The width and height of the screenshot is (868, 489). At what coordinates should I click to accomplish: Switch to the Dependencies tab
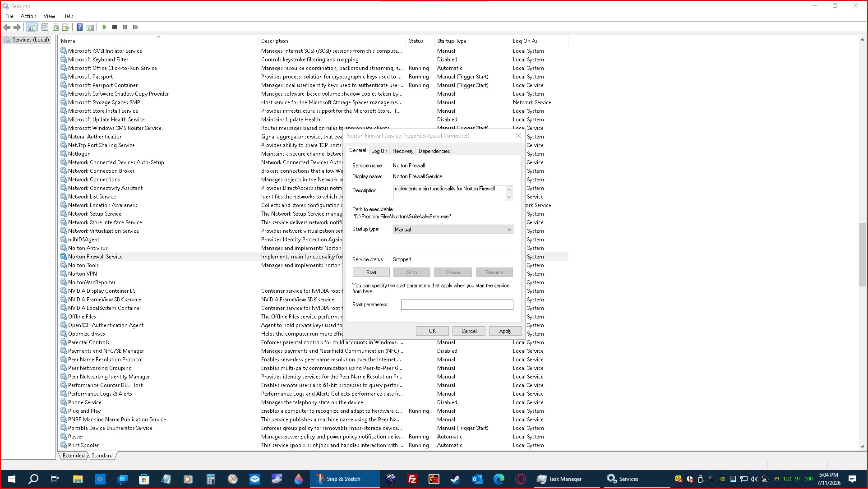pyautogui.click(x=434, y=151)
